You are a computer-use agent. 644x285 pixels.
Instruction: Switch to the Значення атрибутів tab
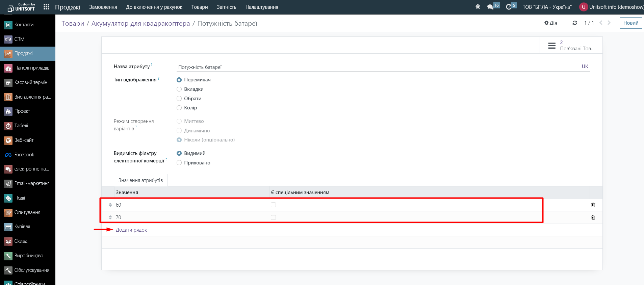140,180
